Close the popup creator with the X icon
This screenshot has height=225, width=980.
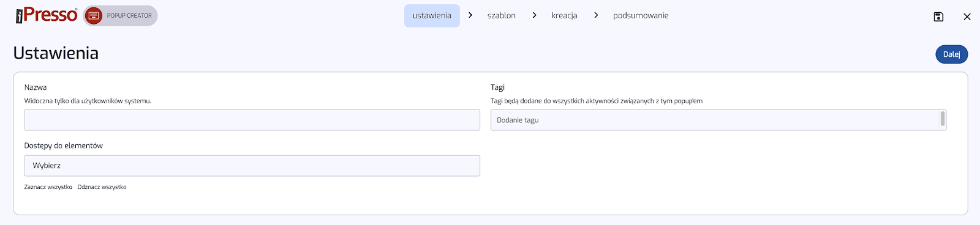tap(967, 17)
